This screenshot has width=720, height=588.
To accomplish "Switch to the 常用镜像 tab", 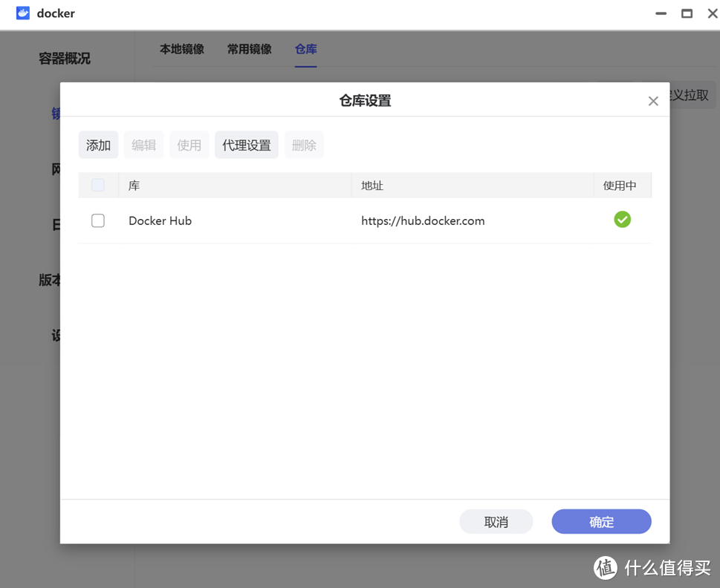I will [248, 49].
